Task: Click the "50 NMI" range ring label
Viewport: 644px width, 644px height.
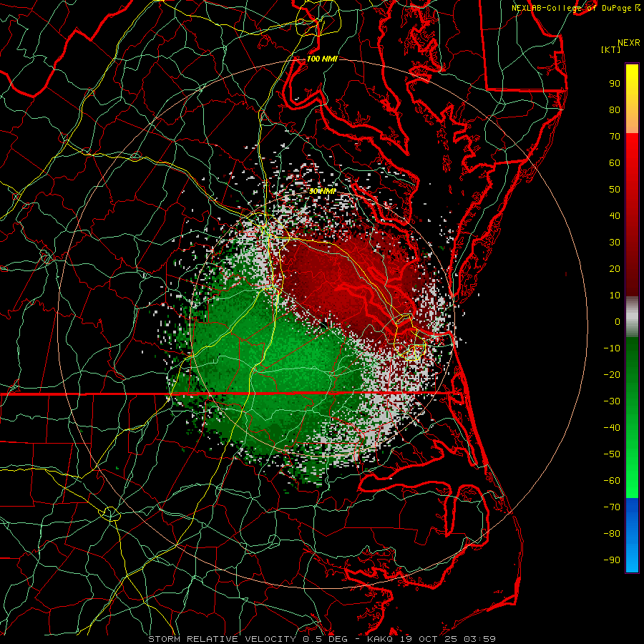Action: coord(323,191)
